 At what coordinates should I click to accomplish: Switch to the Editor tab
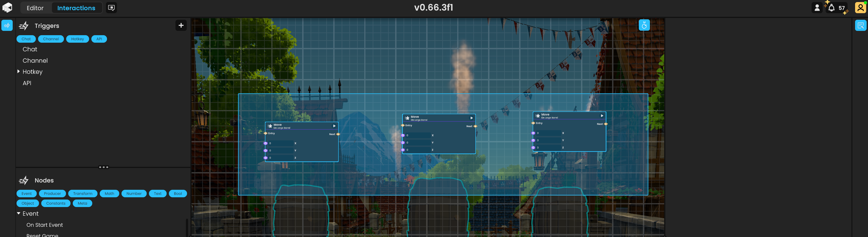click(x=35, y=8)
